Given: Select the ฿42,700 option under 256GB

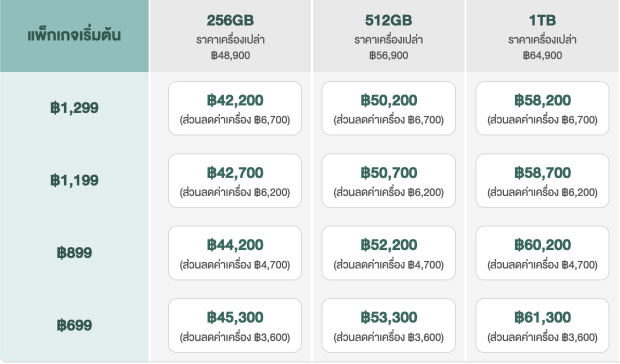Looking at the screenshot, I should pyautogui.click(x=235, y=181).
